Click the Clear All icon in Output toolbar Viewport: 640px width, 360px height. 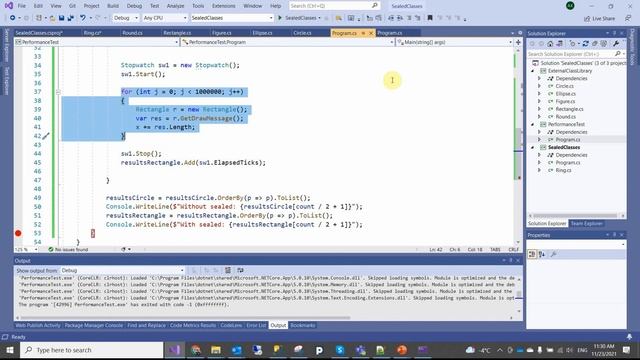228,270
